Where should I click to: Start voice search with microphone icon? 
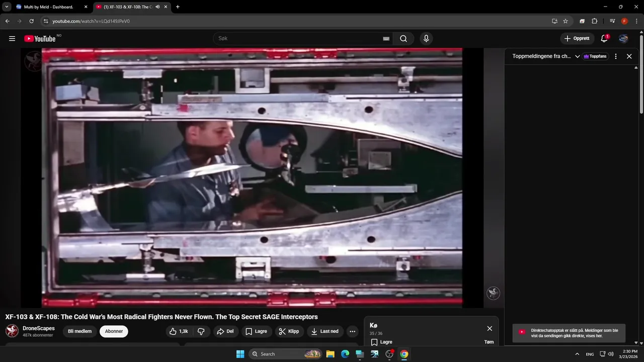pos(426,39)
